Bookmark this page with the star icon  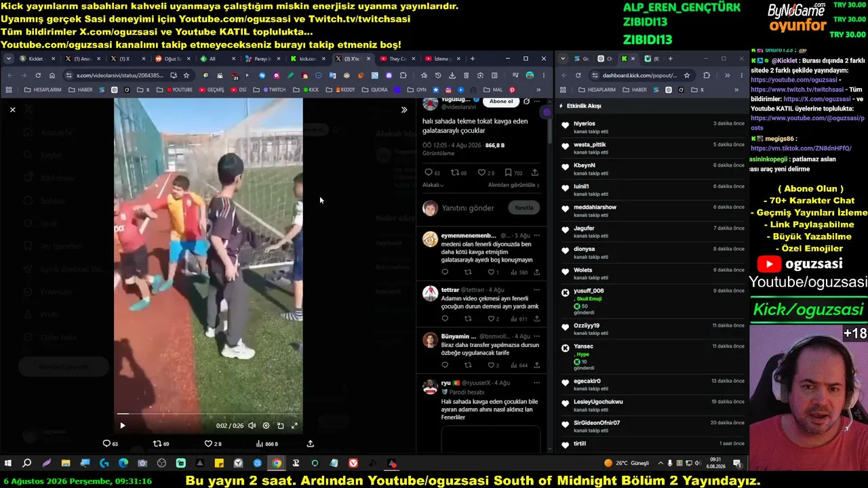186,75
